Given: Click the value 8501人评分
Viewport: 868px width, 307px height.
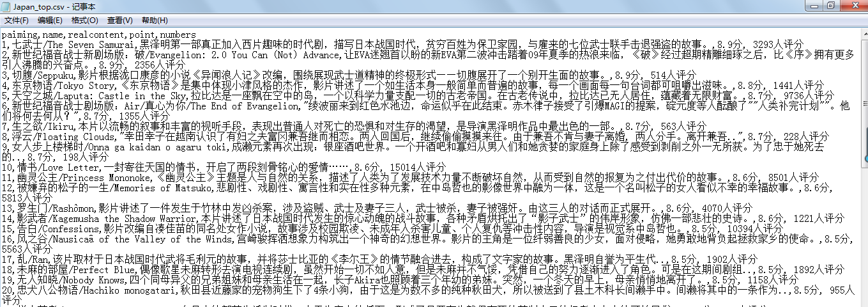Looking at the screenshot, I should click(x=793, y=178).
